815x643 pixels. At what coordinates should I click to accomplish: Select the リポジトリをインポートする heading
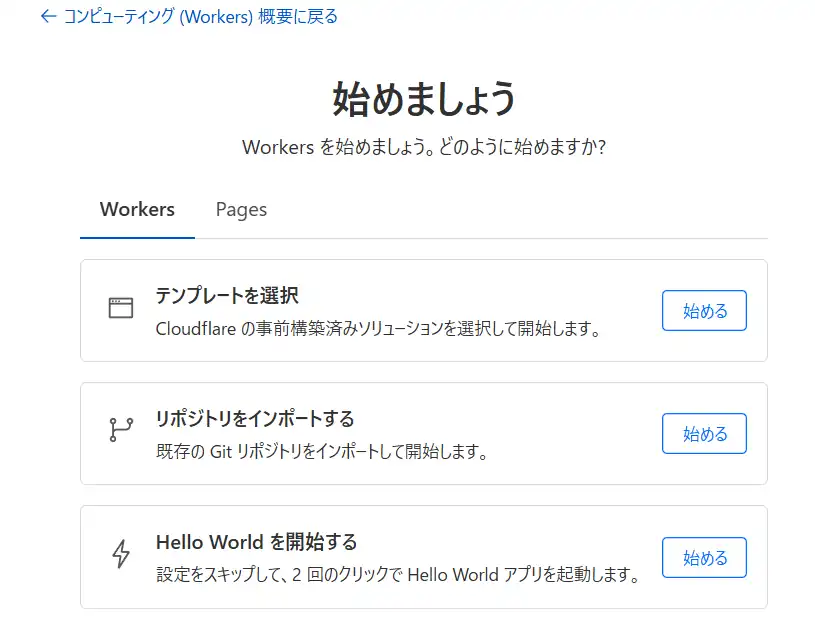(x=255, y=418)
